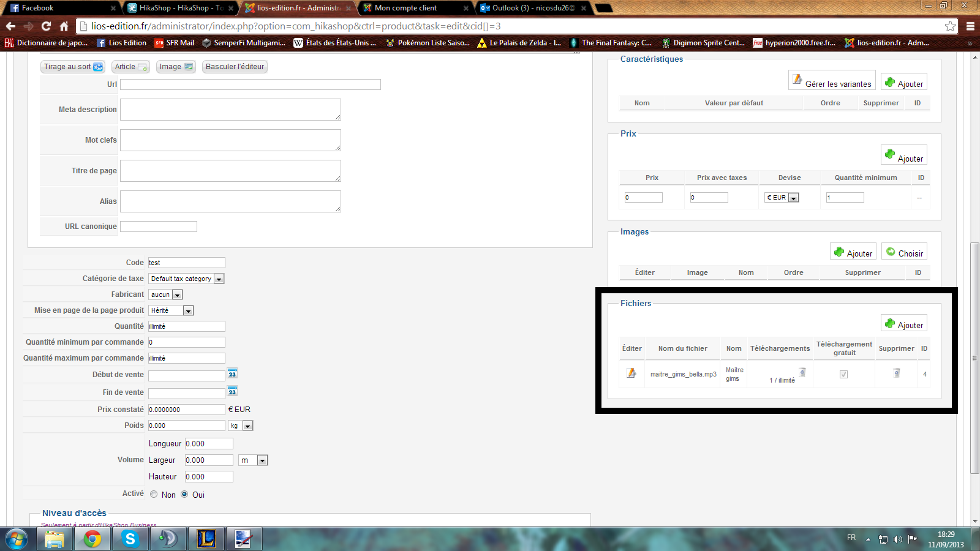Open the Mise en page dropdown showing Hérité
This screenshot has width=980, height=551.
click(x=171, y=310)
